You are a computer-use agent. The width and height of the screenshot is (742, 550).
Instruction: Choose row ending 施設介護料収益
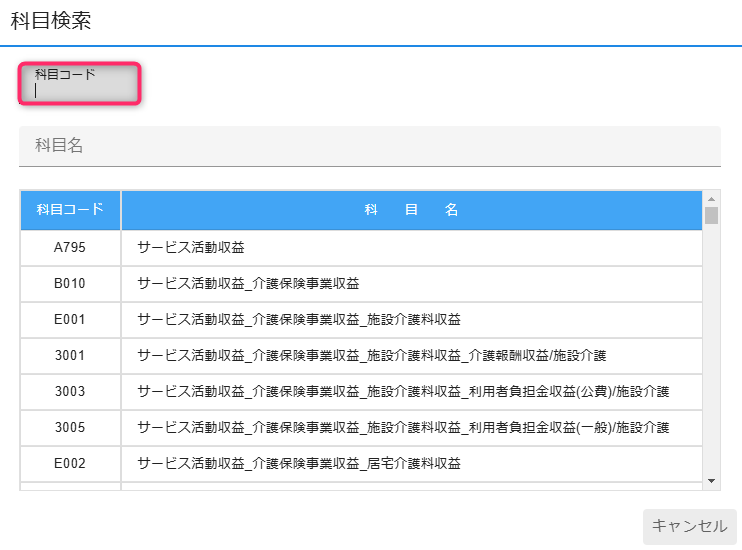[362, 320]
